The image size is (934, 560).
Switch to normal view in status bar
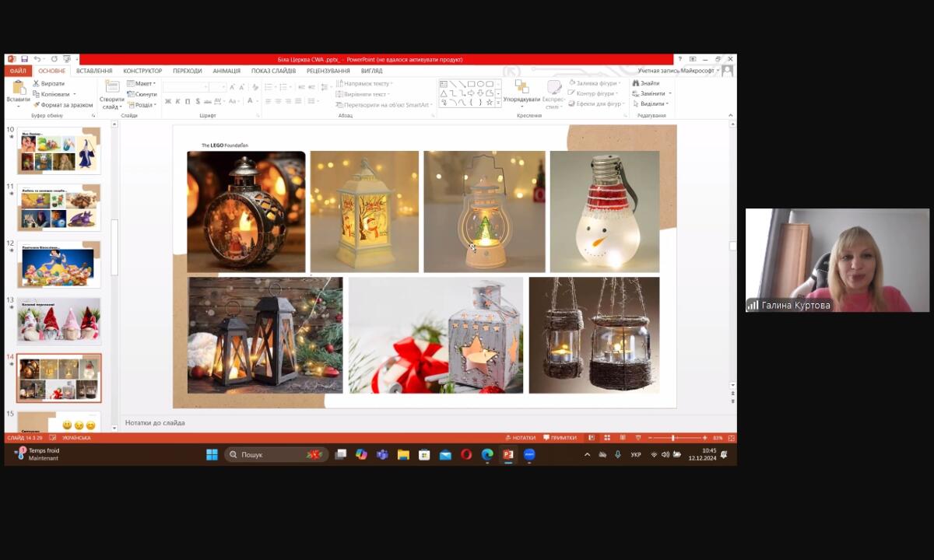click(592, 438)
